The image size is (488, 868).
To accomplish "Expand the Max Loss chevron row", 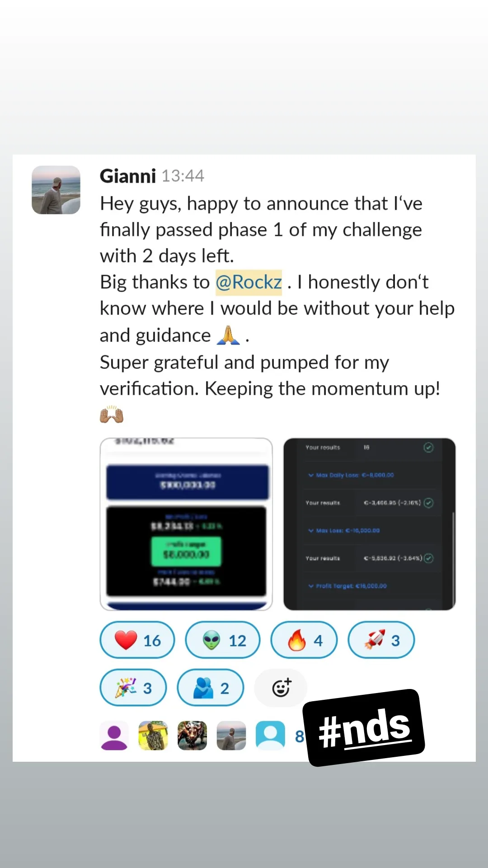I will pyautogui.click(x=344, y=530).
